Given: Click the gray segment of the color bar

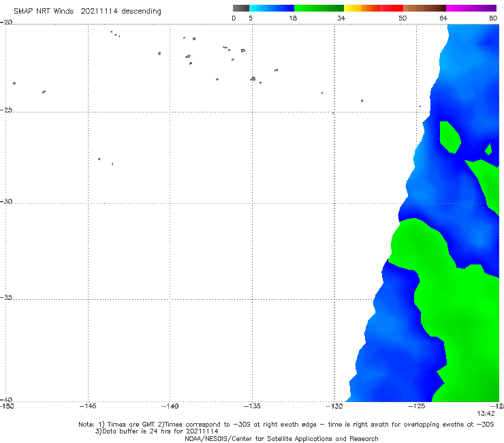Looking at the screenshot, I should (x=240, y=8).
